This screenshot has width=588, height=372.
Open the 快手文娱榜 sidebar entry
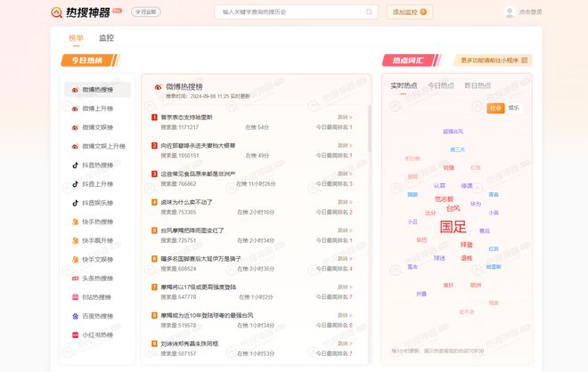point(97,259)
